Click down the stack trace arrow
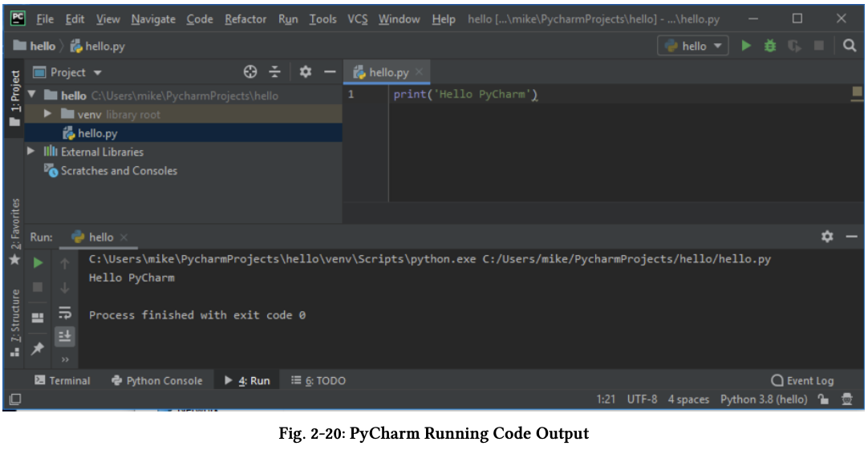868x454 pixels. 65,288
